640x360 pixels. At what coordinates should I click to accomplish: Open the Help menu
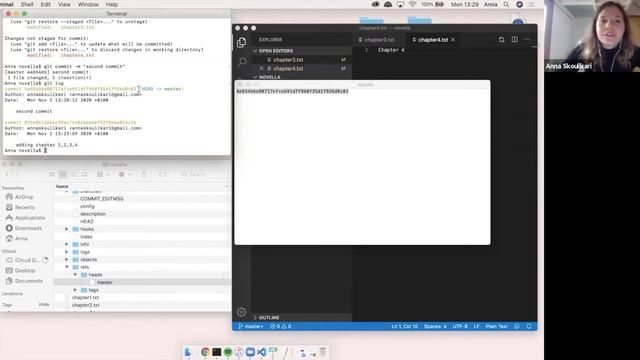point(112,4)
